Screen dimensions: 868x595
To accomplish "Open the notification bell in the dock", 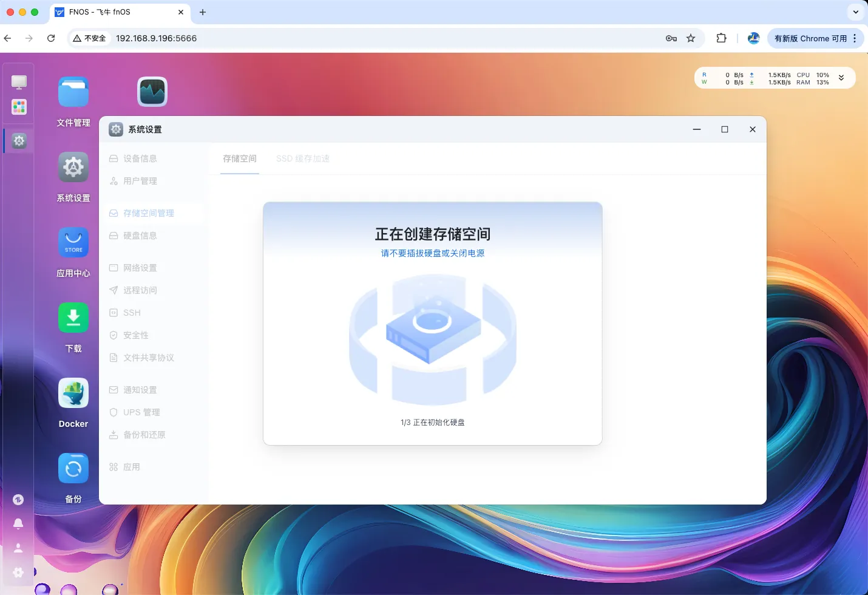I will (18, 523).
